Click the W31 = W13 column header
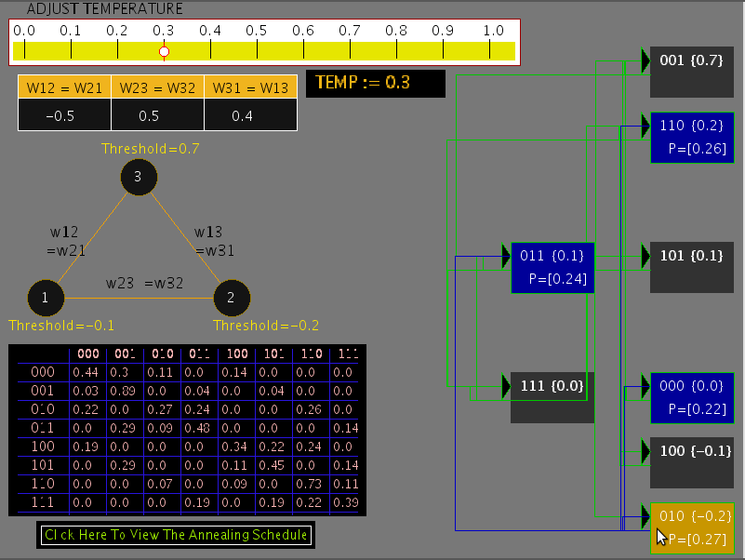This screenshot has width=745, height=560. tap(250, 87)
